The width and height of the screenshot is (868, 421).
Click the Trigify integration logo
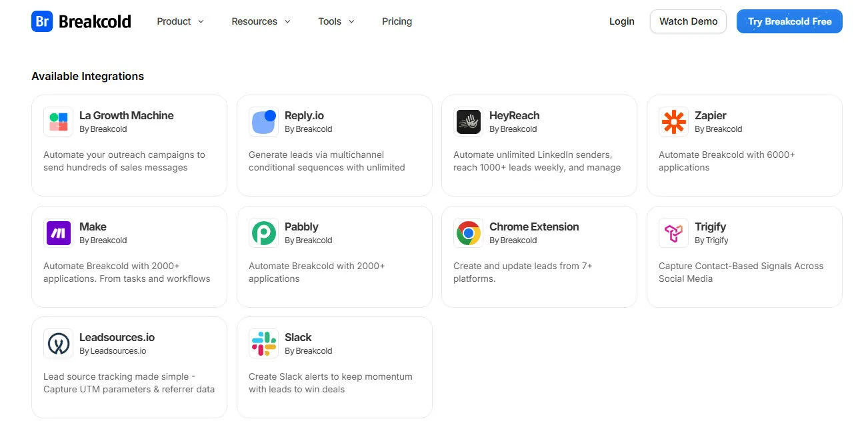[673, 233]
